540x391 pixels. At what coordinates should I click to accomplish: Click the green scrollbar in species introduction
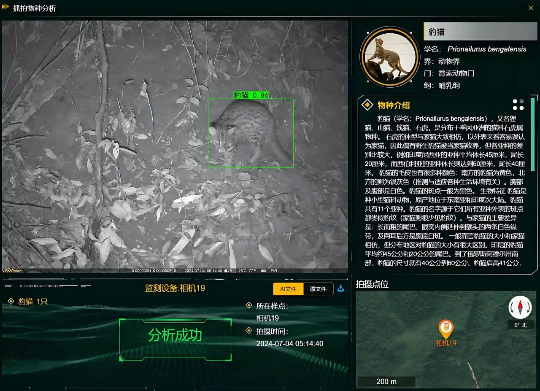coord(533,134)
